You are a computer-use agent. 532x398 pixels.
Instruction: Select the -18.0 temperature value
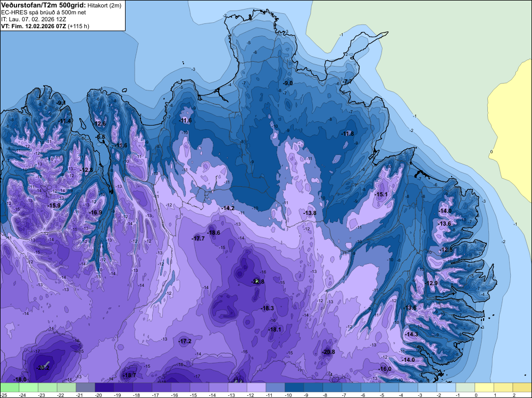[x=20, y=379]
